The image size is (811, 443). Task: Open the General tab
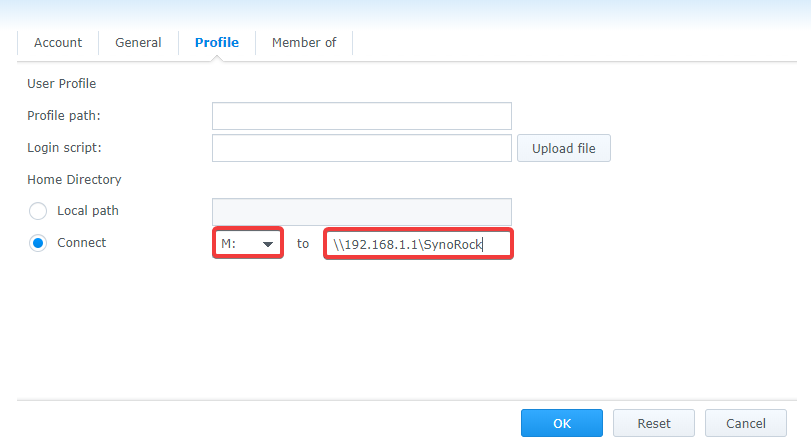(x=138, y=42)
